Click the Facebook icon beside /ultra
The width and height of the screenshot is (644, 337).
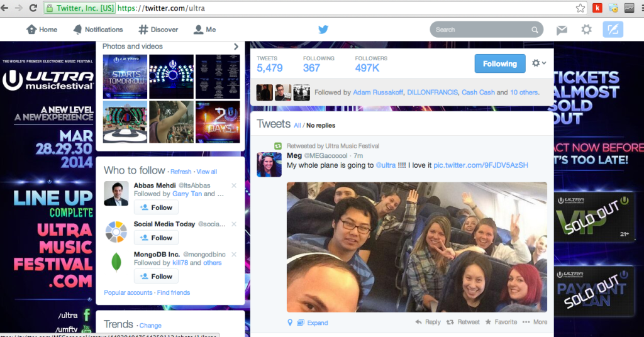pyautogui.click(x=87, y=315)
